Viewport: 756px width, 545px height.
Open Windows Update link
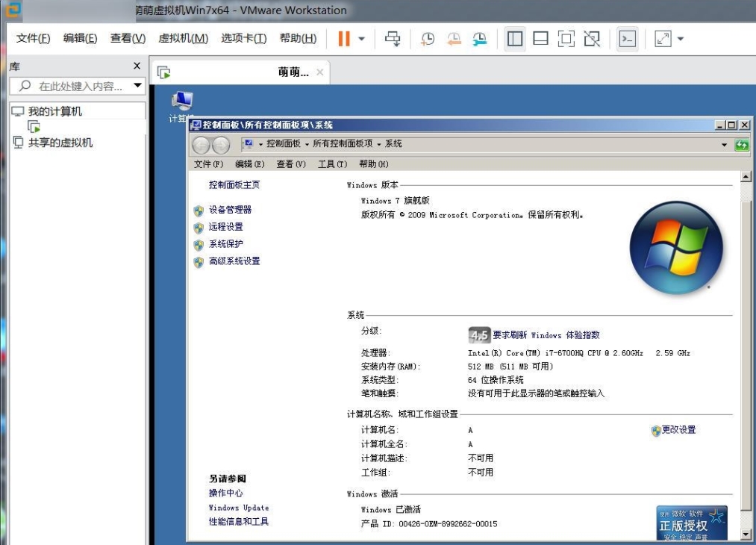coord(239,508)
